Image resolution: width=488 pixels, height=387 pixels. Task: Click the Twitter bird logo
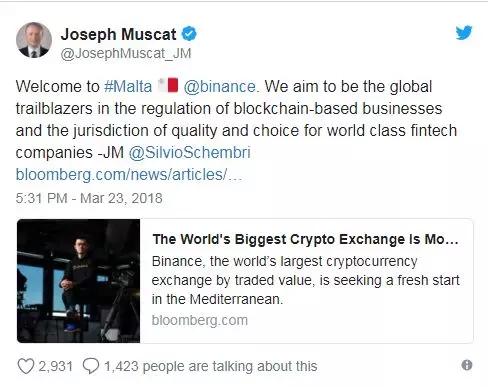(464, 33)
